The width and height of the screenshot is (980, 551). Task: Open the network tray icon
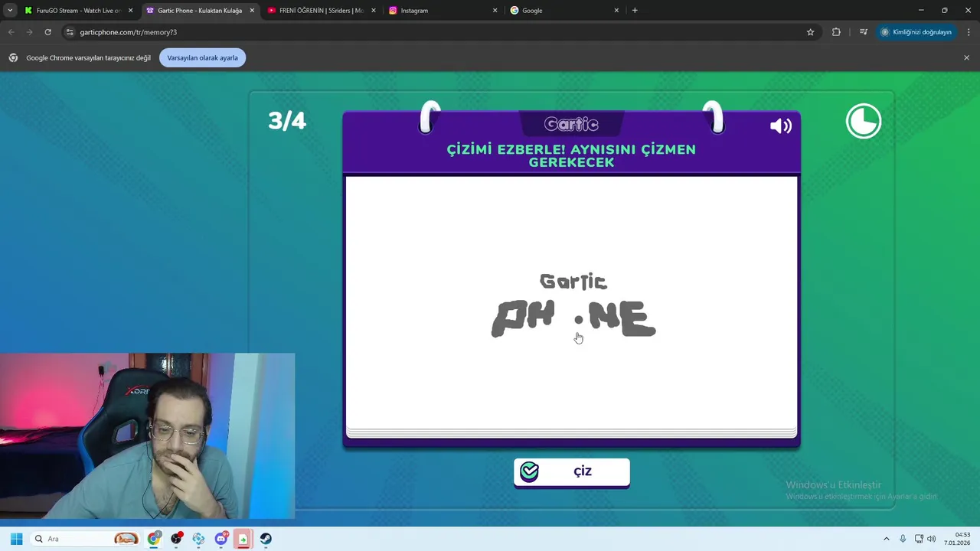919,539
